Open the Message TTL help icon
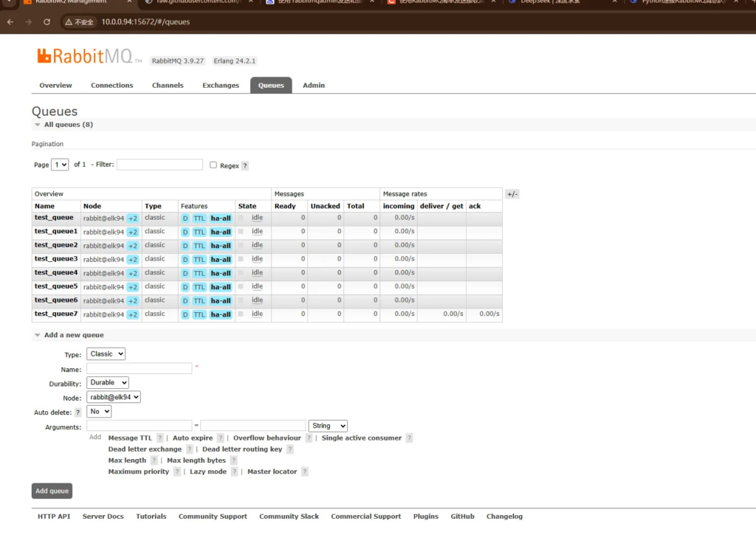This screenshot has height=535, width=756. point(159,438)
